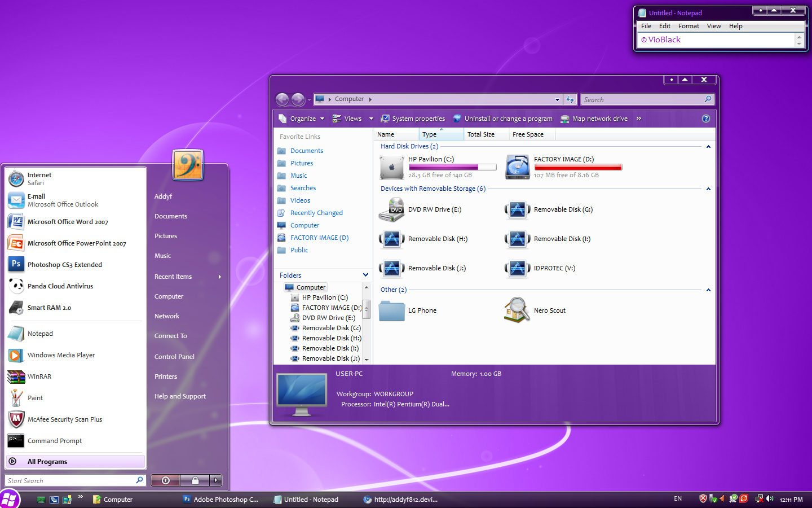Click the Windows Start orb

(8, 499)
